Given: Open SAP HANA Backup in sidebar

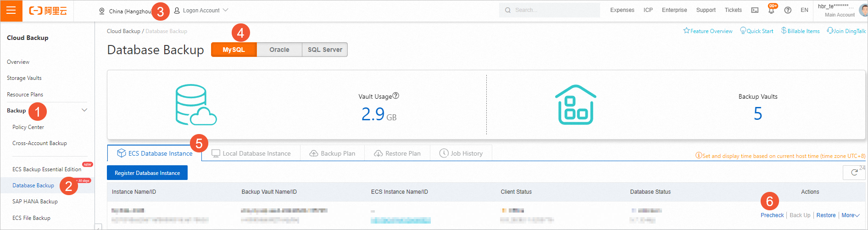Looking at the screenshot, I should click(x=35, y=202).
